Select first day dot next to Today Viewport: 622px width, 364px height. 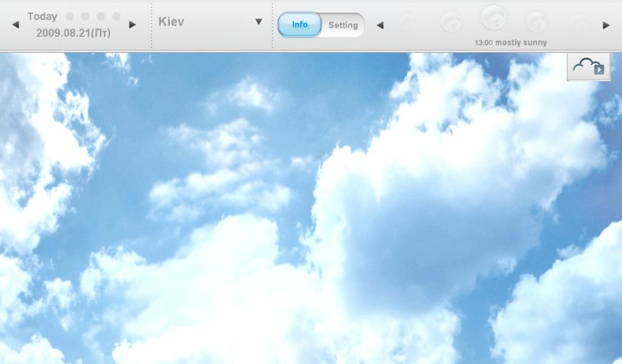pos(69,16)
